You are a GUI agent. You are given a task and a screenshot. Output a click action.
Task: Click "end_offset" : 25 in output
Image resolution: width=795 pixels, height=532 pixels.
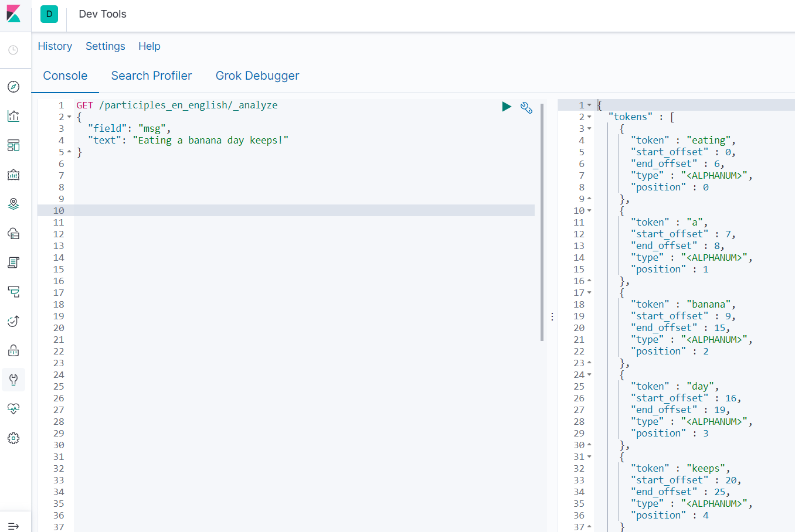coord(681,492)
